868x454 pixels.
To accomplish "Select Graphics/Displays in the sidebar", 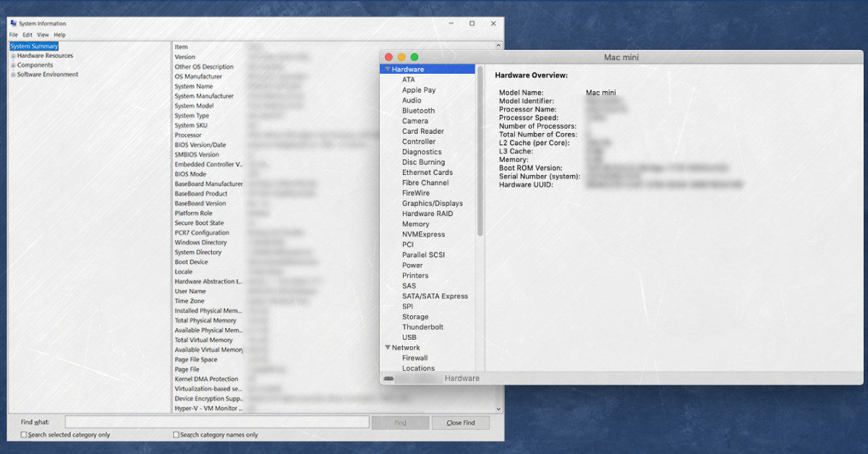I will (x=432, y=203).
